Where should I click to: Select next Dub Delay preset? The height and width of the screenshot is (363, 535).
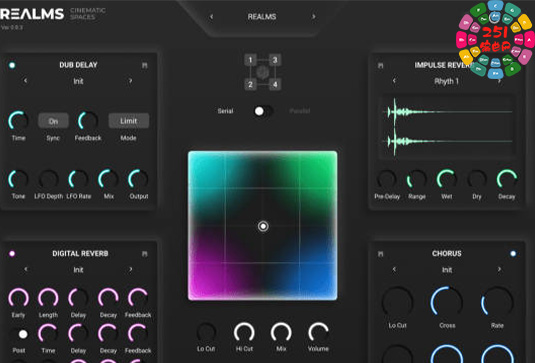(130, 81)
